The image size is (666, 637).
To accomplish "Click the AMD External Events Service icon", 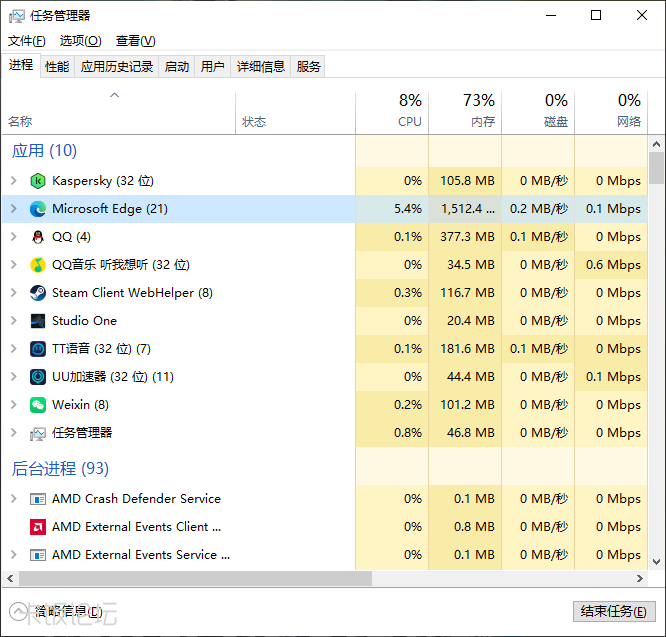I will 38,555.
